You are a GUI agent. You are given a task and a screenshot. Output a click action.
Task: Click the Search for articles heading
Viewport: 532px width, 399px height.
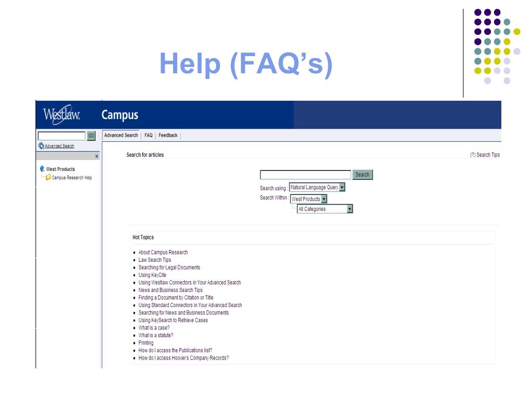click(145, 155)
